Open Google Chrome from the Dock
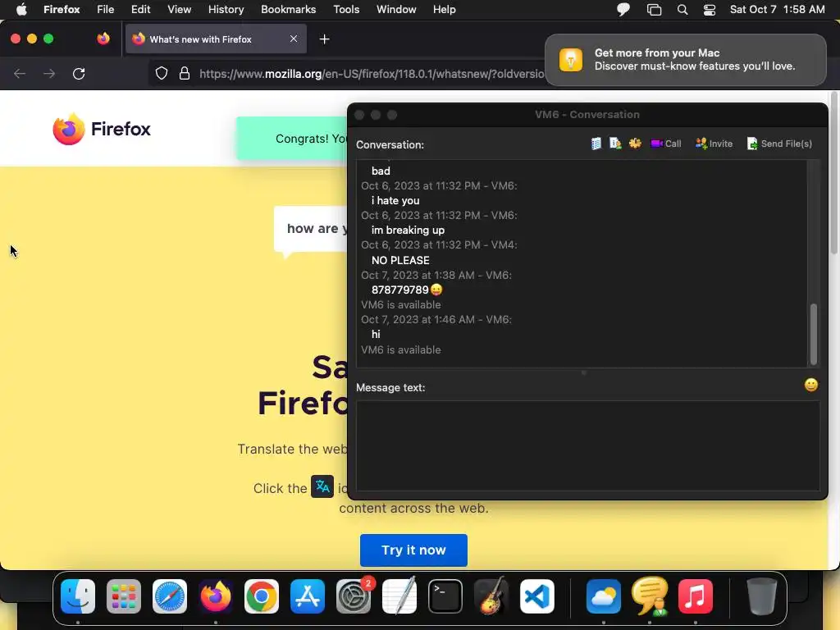840x630 pixels. coord(262,596)
